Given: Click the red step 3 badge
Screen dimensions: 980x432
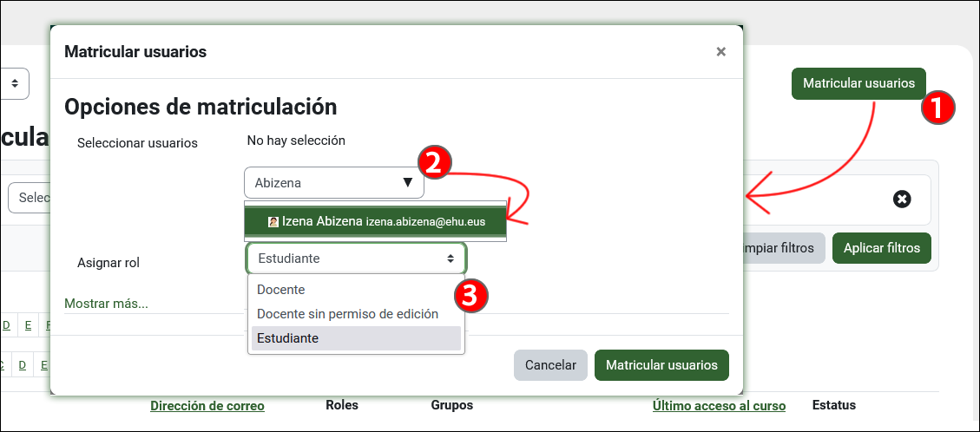Looking at the screenshot, I should point(470,295).
